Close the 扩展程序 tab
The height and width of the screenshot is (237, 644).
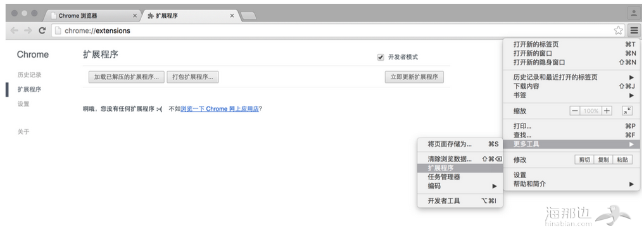coord(232,16)
